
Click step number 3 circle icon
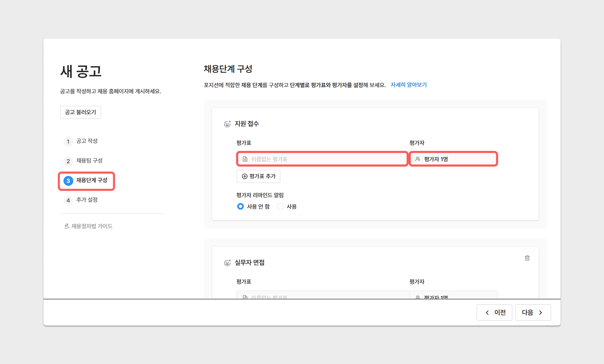pos(68,181)
